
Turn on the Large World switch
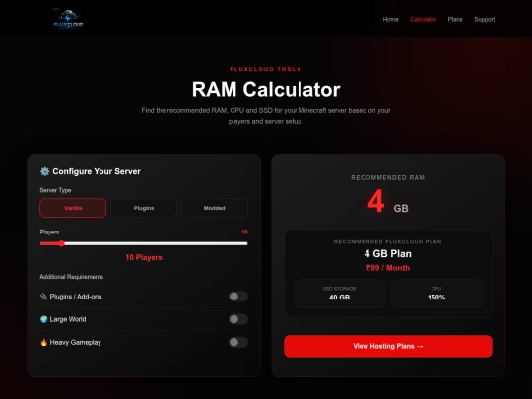[x=238, y=319]
